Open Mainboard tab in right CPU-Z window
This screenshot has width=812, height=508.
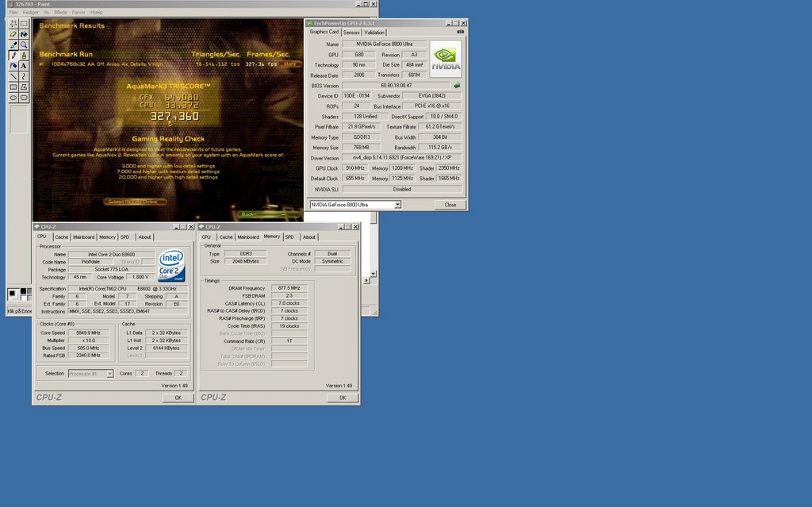[x=248, y=237]
